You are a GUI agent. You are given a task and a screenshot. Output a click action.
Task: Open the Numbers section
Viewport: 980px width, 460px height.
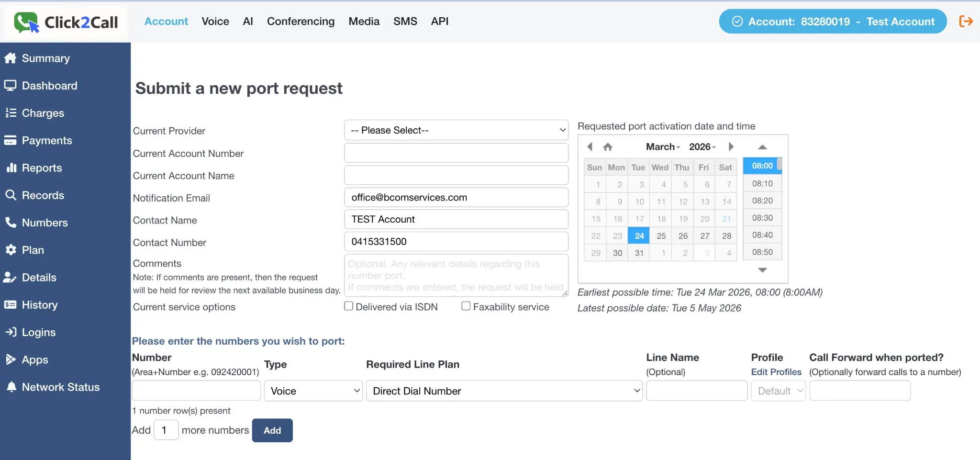click(x=44, y=223)
